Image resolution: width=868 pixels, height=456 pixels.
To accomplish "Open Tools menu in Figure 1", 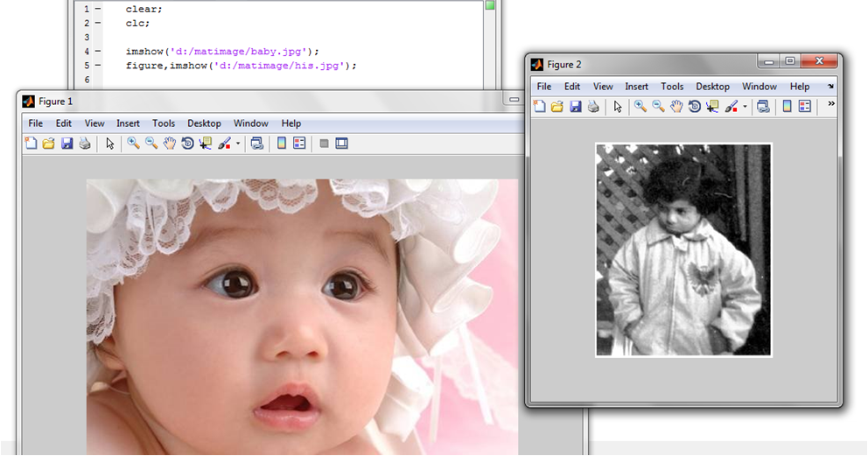I will point(164,123).
